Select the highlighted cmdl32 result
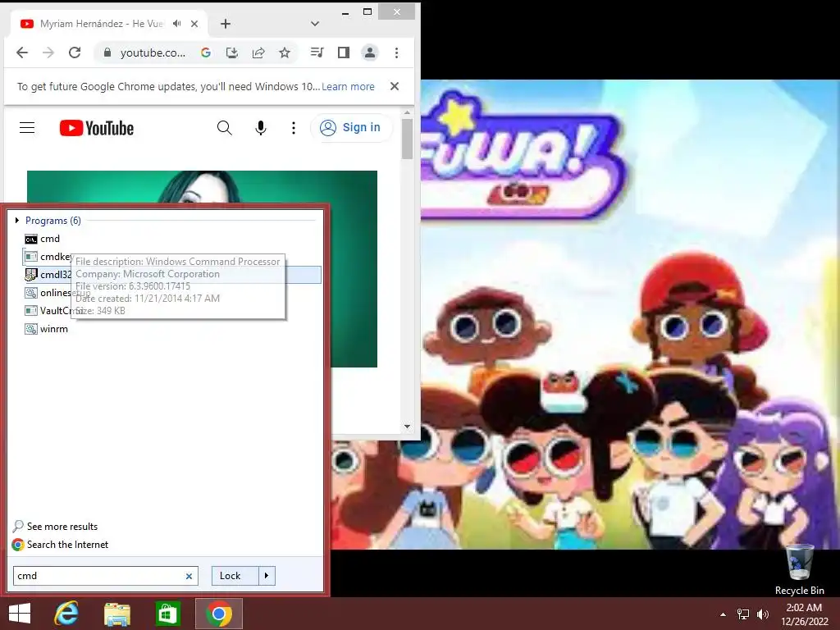840x630 pixels. [172, 275]
